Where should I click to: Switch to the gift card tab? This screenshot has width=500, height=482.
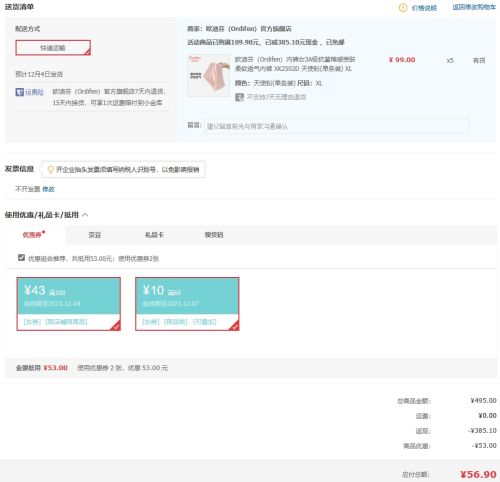pyautogui.click(x=154, y=235)
